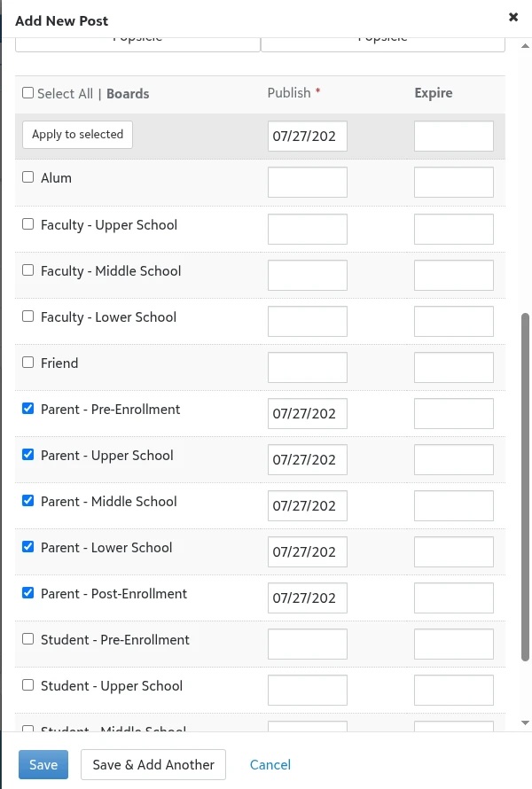Tick the Friend board checkbox
This screenshot has height=789, width=532.
28,363
